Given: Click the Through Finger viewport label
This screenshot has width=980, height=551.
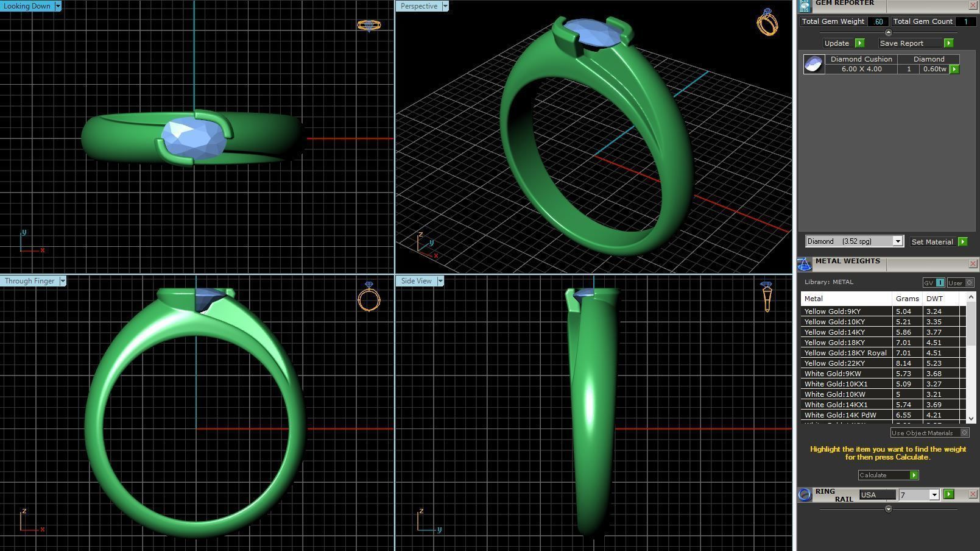Looking at the screenshot, I should [x=30, y=281].
